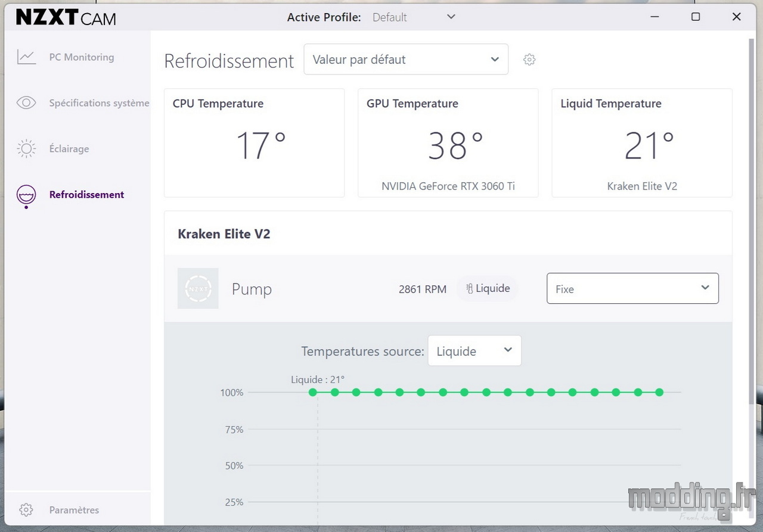
Task: Open the gear settings beside Valeur par défaut
Action: point(529,60)
